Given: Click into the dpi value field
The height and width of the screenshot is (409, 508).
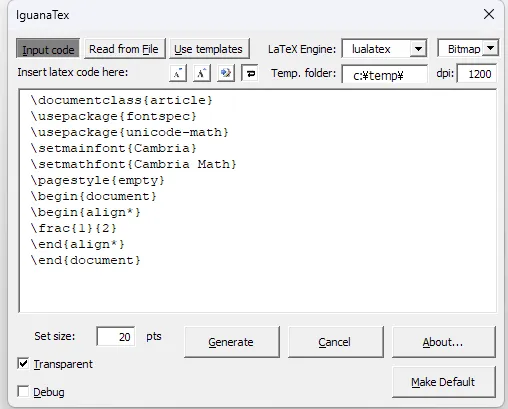Looking at the screenshot, I should click(477, 74).
